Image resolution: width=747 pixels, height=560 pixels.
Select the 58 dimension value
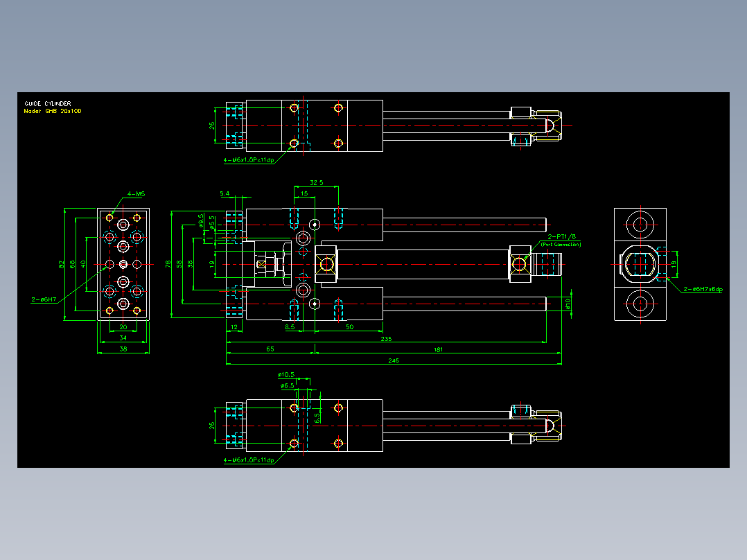179,264
